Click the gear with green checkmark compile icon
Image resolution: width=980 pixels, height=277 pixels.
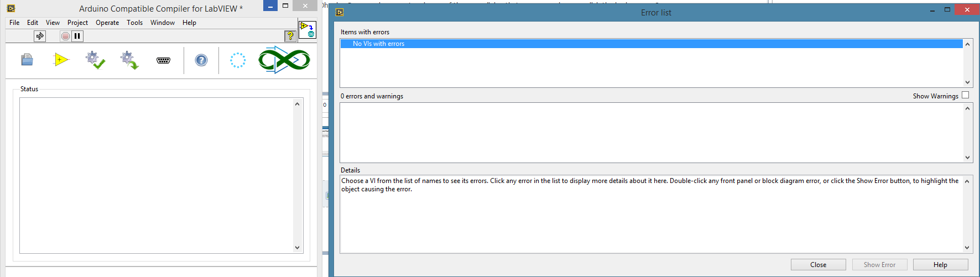coord(95,60)
